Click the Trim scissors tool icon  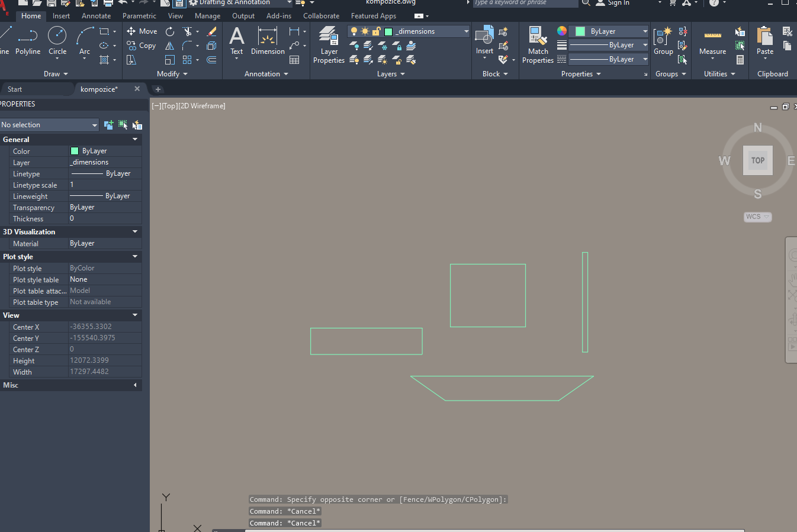coord(188,31)
